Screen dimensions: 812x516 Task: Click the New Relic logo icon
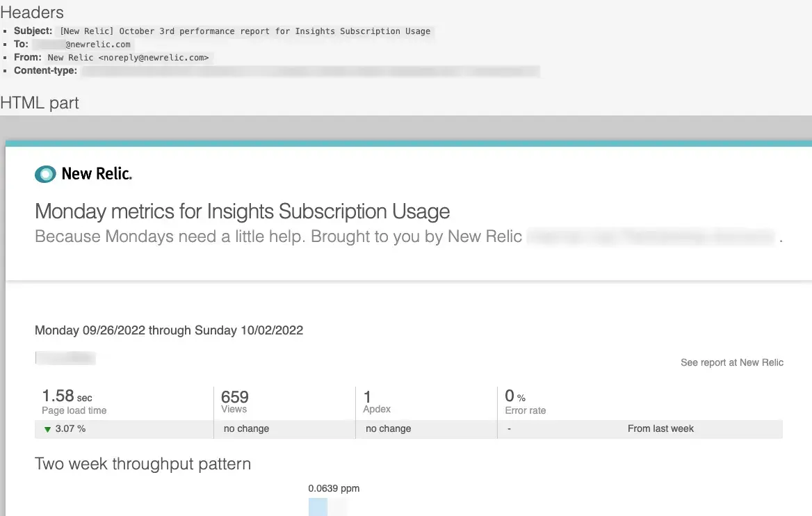(46, 174)
